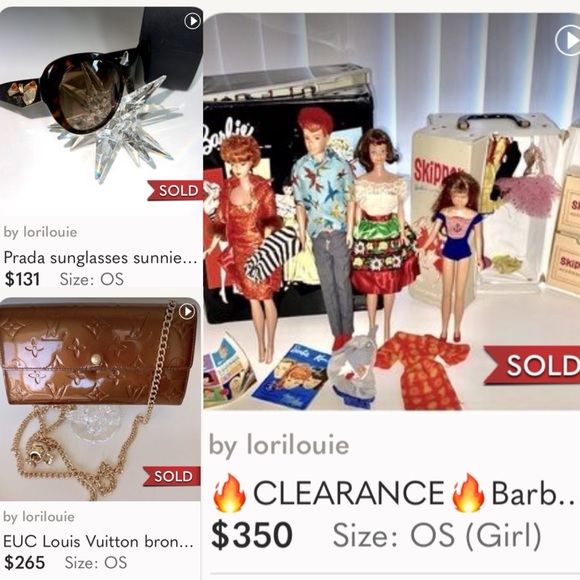Click first fire emoji before CLEARANCE
The width and height of the screenshot is (580, 580).
tap(229, 493)
